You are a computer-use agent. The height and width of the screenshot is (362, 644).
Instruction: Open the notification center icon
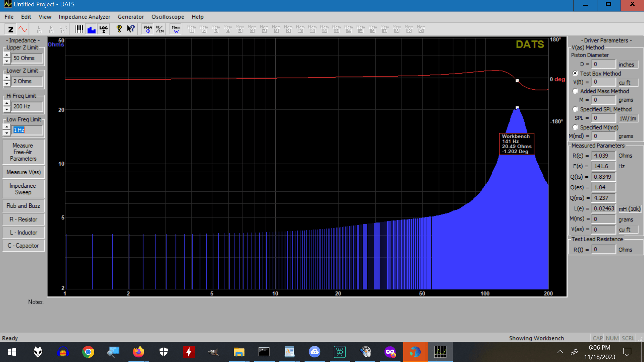tap(627, 352)
